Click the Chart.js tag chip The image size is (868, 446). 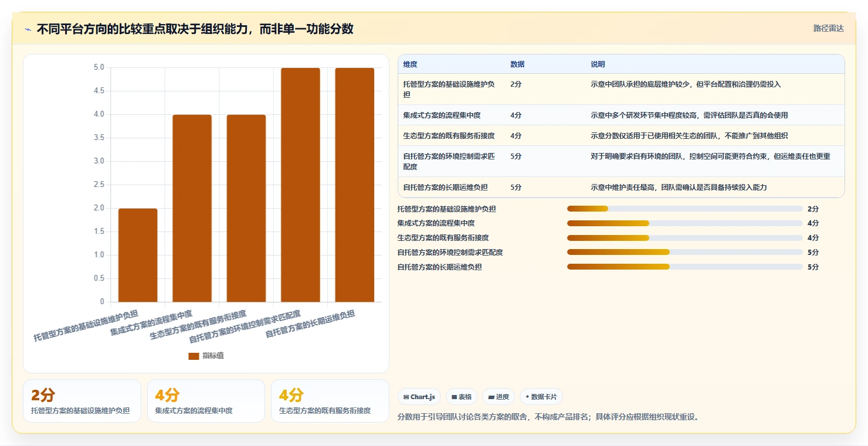coord(419,397)
